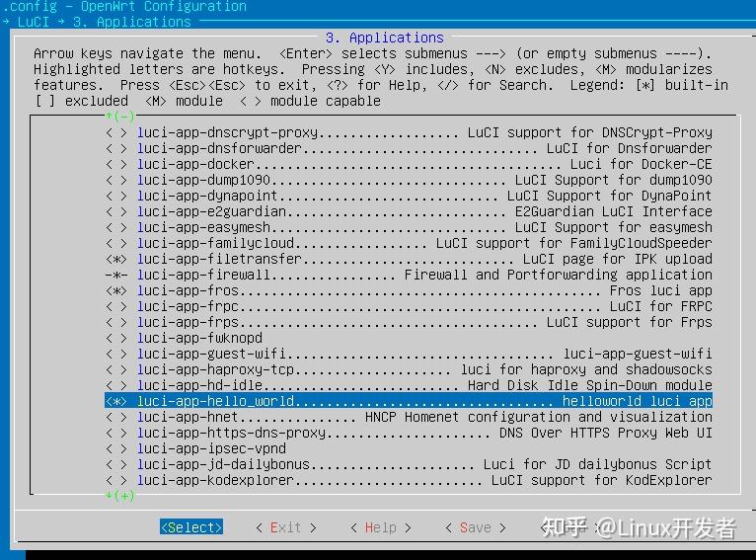Toggle luci-app-frpc selection marker

[116, 307]
